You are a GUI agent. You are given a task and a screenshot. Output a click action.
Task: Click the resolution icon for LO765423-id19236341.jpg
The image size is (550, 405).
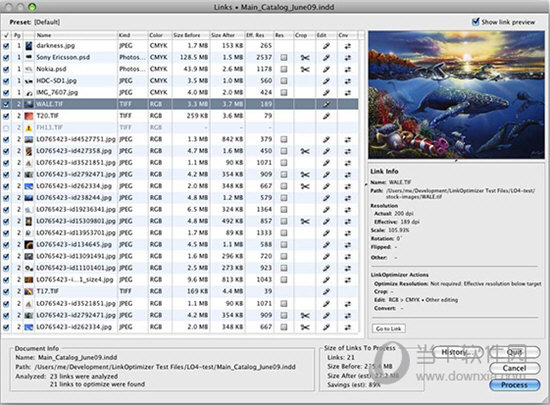click(284, 210)
